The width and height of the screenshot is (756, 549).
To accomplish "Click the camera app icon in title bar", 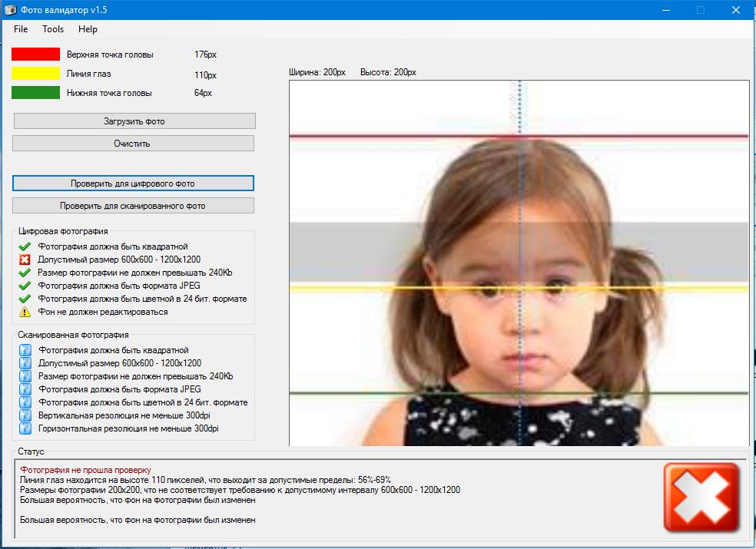I will click(x=10, y=10).
